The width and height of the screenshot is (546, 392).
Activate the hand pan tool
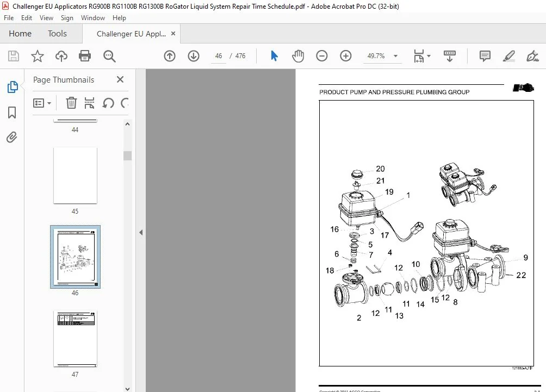[297, 56]
